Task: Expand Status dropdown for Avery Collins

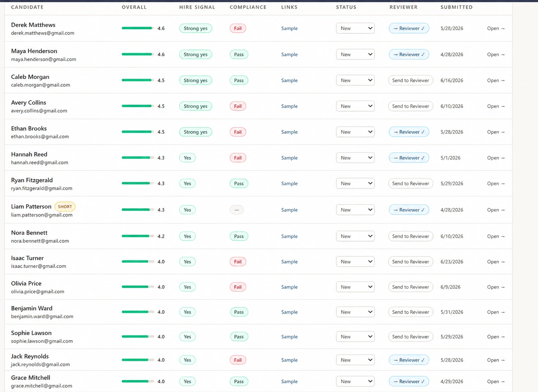Action: pos(355,106)
